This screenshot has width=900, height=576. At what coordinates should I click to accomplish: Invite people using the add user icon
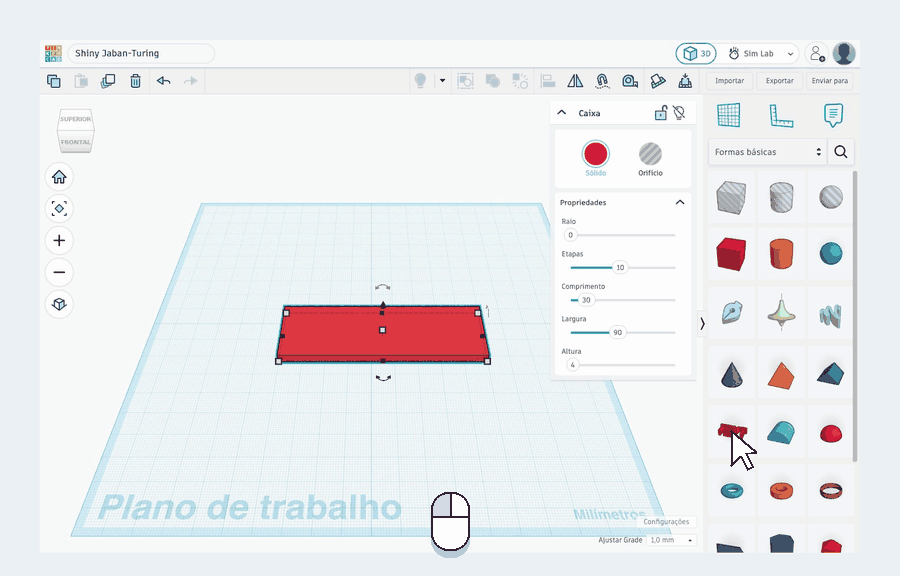tap(816, 54)
